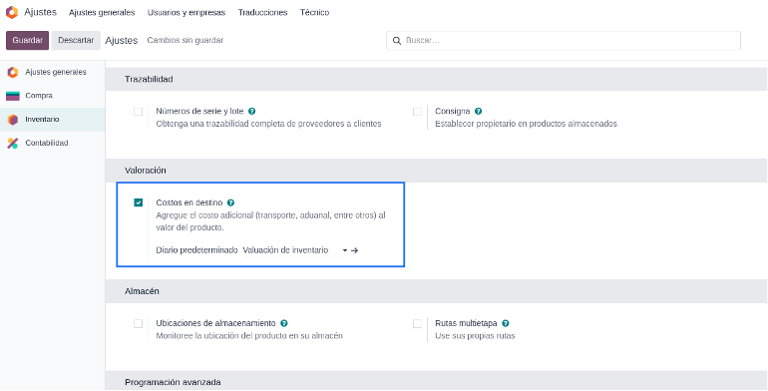Image resolution: width=768 pixels, height=391 pixels.
Task: Open help icon next to Rutas multietapa
Action: [x=505, y=323]
